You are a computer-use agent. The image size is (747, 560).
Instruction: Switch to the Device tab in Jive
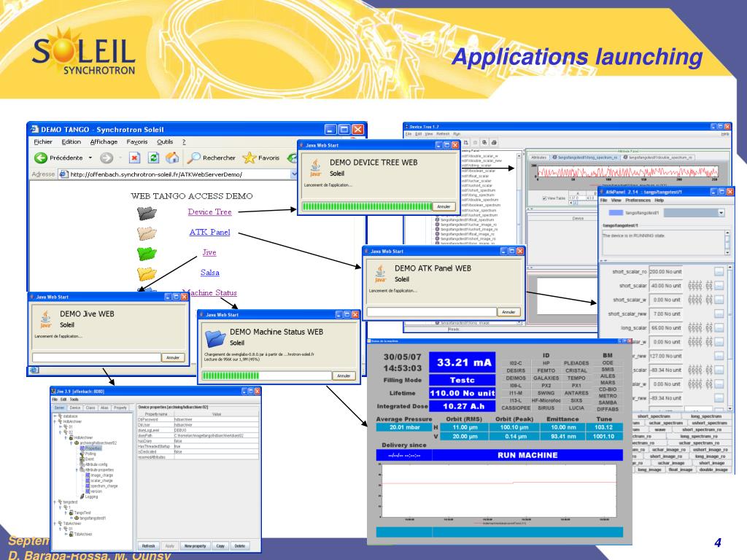pyautogui.click(x=75, y=408)
